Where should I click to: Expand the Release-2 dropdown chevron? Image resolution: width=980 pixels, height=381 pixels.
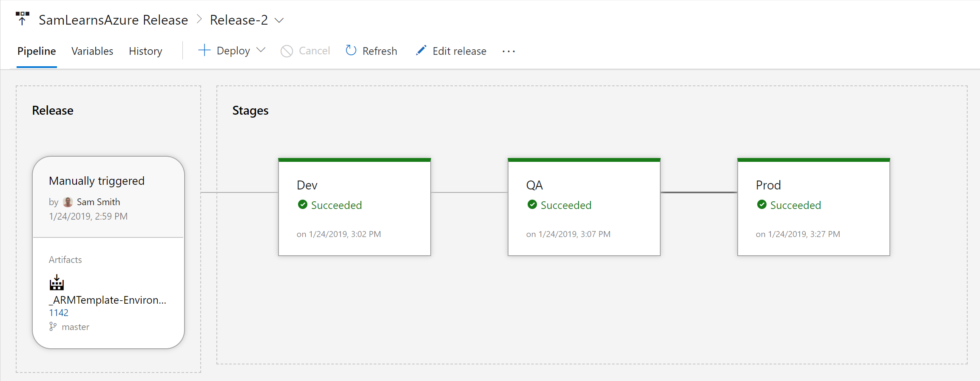pyautogui.click(x=279, y=20)
